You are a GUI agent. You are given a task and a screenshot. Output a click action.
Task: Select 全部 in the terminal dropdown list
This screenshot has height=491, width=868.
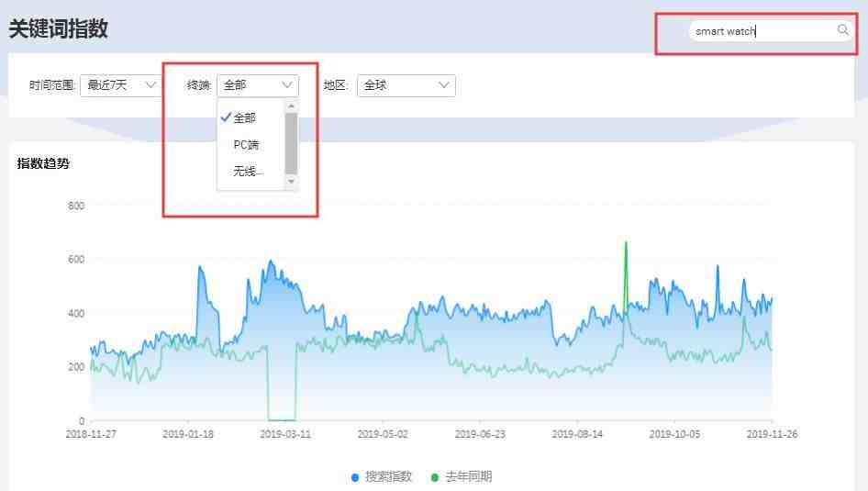point(245,117)
